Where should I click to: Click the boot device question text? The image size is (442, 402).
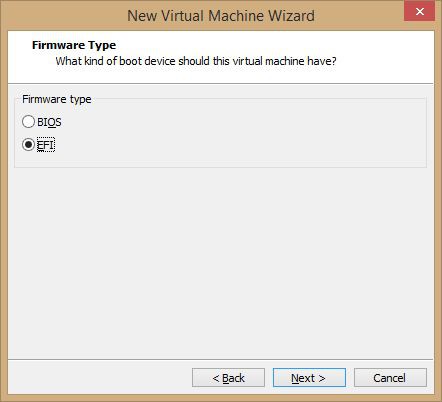point(196,61)
